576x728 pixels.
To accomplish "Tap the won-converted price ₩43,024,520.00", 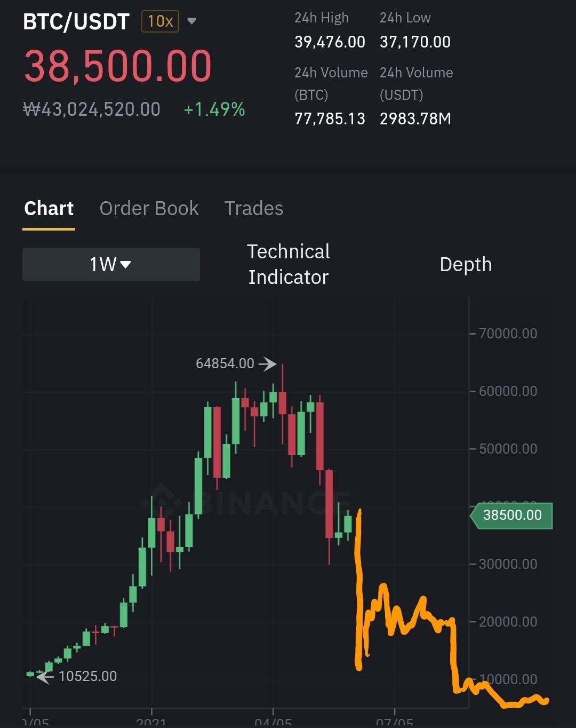I will tap(92, 109).
